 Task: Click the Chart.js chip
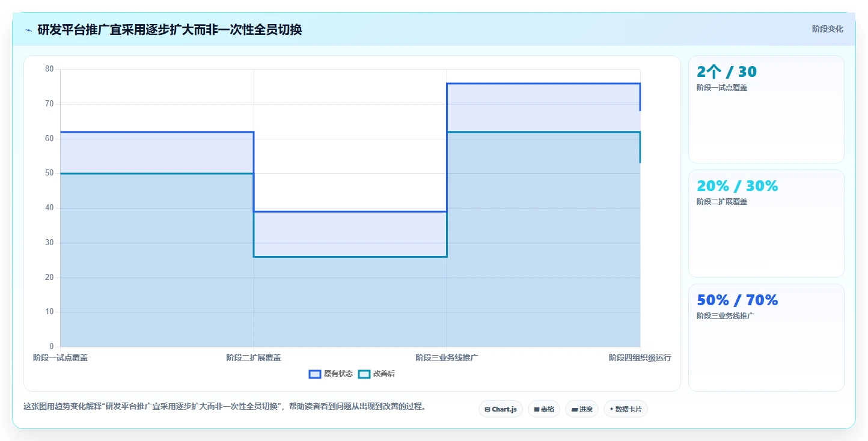(x=501, y=409)
